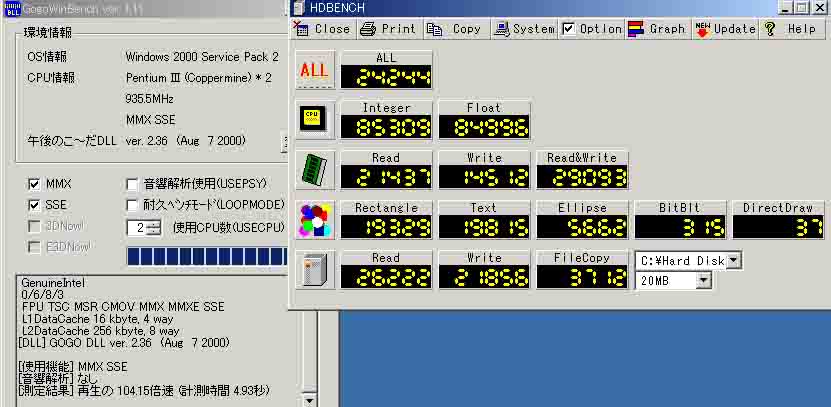Run the CPU benchmark icon button
Screen dimensions: 831x407
click(x=315, y=120)
